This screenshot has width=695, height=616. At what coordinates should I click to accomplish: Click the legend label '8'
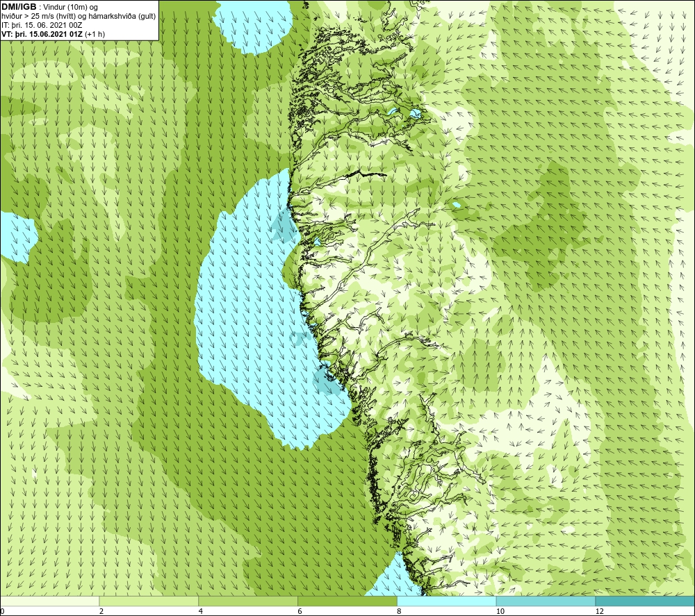(x=400, y=611)
